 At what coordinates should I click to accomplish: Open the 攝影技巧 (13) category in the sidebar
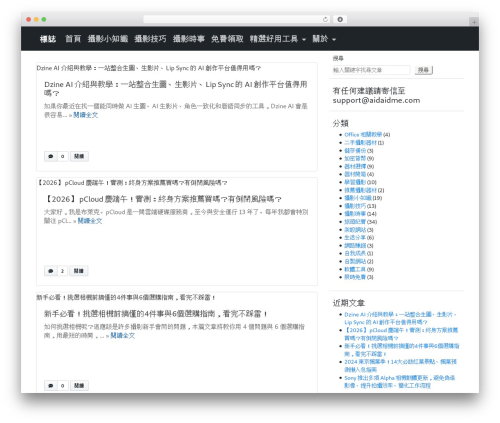point(355,206)
